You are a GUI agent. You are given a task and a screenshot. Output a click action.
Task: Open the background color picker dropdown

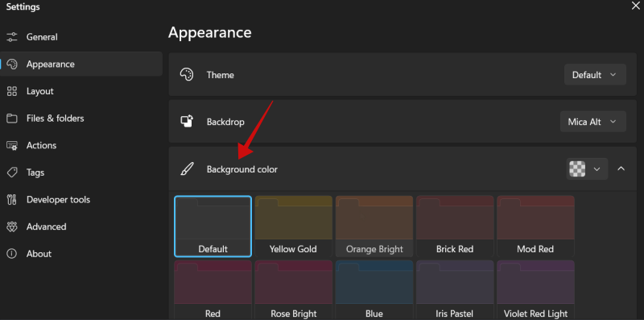point(587,169)
